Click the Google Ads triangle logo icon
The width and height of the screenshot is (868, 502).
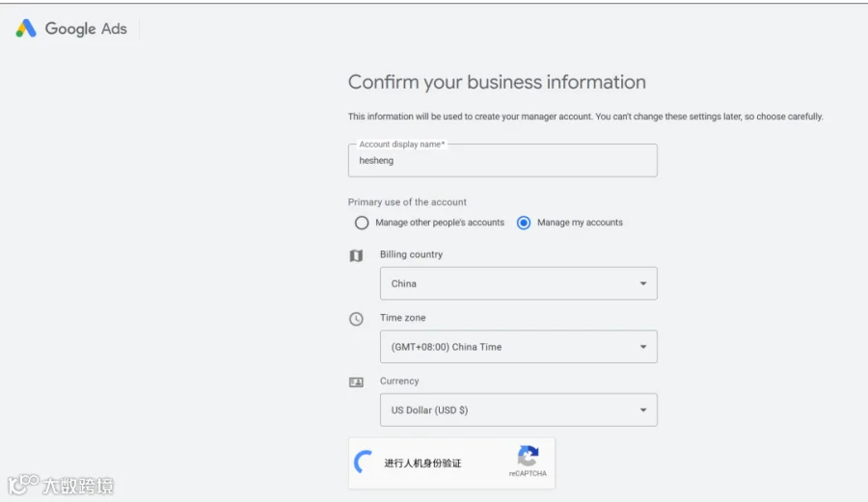coord(26,28)
